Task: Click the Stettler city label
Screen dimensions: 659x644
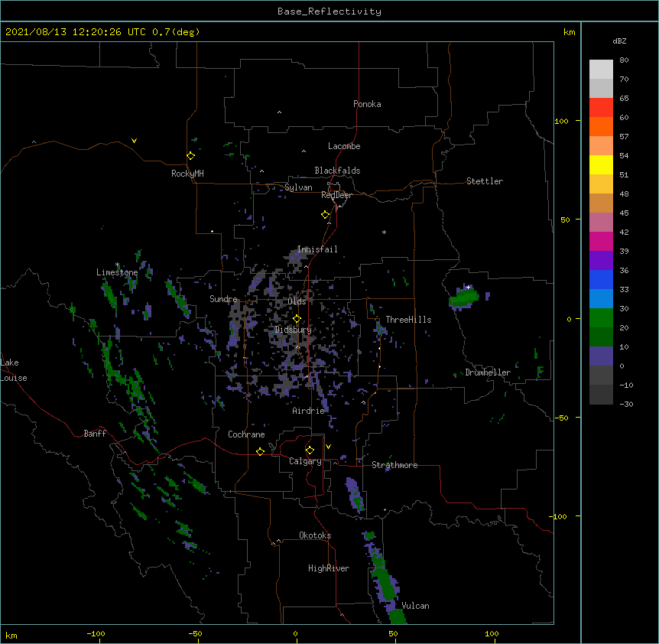Action: [485, 181]
